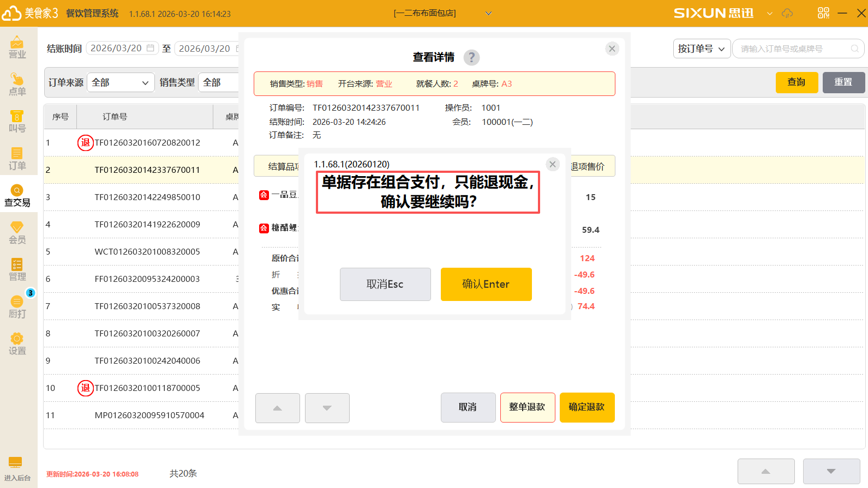Expand the 按订单号 search type dropdown

(x=702, y=49)
